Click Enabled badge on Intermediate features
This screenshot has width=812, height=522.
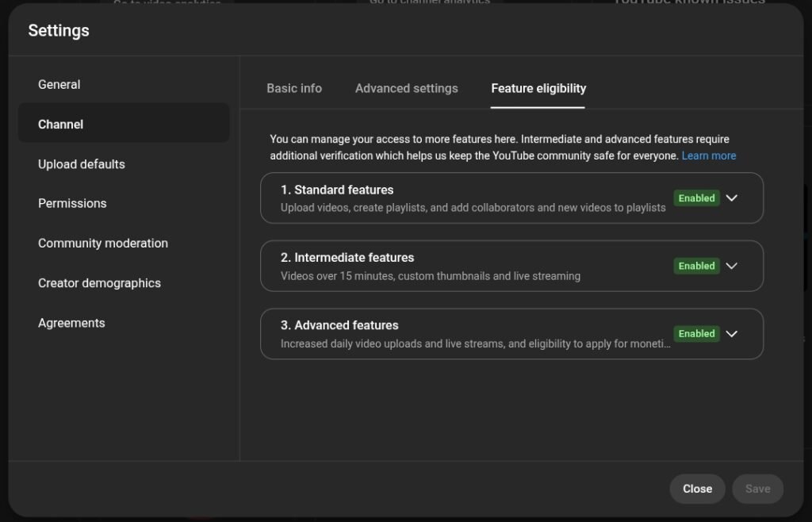pyautogui.click(x=696, y=266)
